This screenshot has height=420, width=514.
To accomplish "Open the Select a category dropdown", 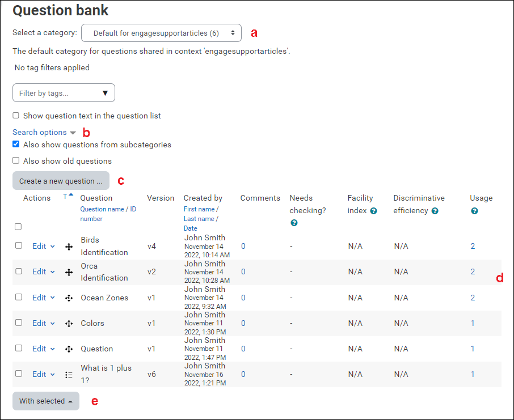I will (161, 33).
